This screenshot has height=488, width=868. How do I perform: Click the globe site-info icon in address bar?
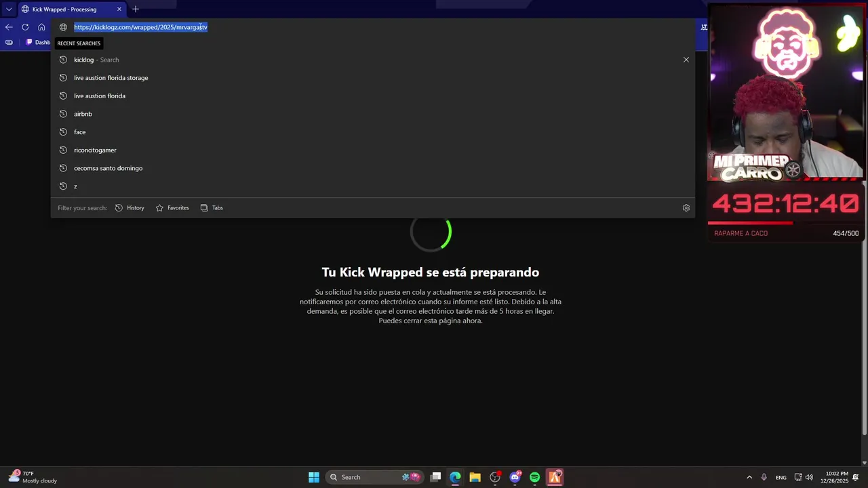click(63, 27)
